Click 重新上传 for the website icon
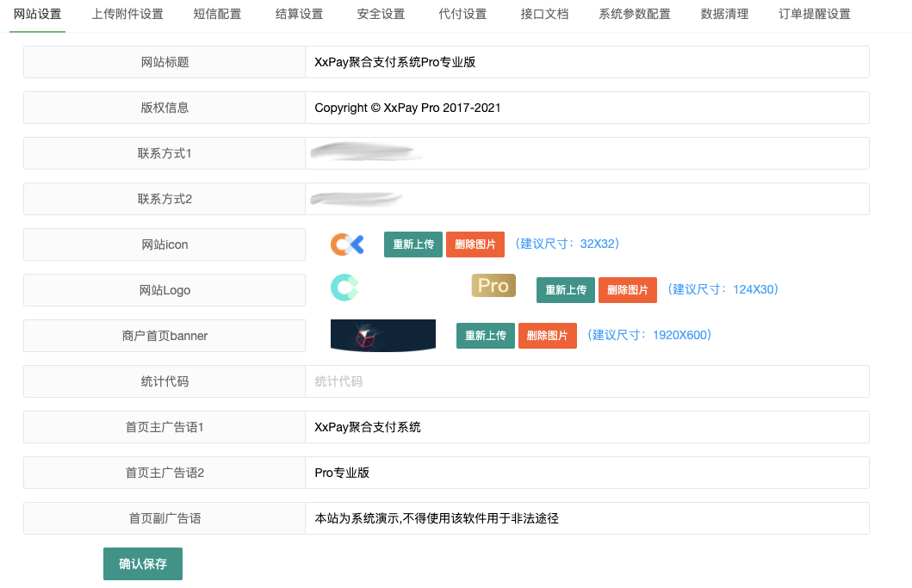The image size is (912, 588). [413, 244]
